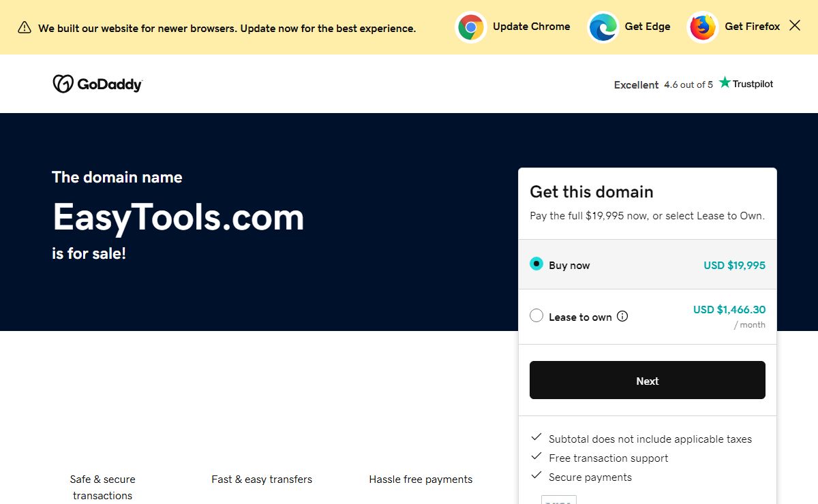The height and width of the screenshot is (504, 818).
Task: Click the checkmark beside Free transaction support
Action: [x=536, y=456]
